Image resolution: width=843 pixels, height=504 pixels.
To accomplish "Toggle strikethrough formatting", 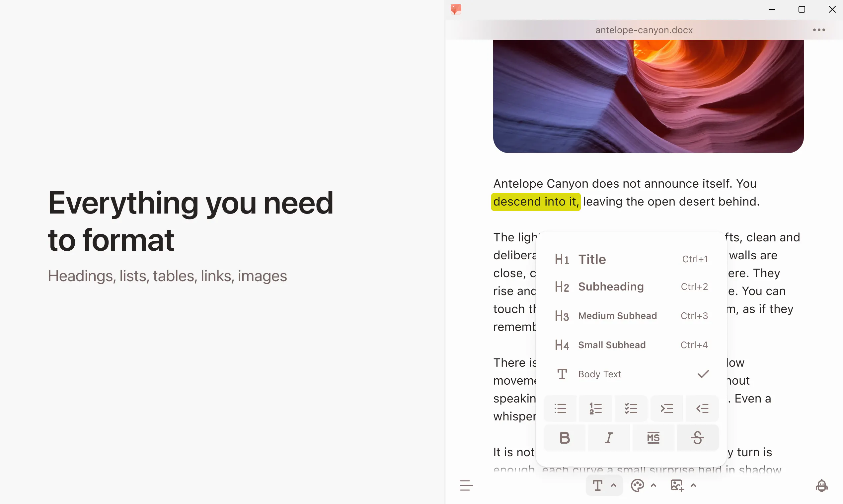I will point(698,438).
